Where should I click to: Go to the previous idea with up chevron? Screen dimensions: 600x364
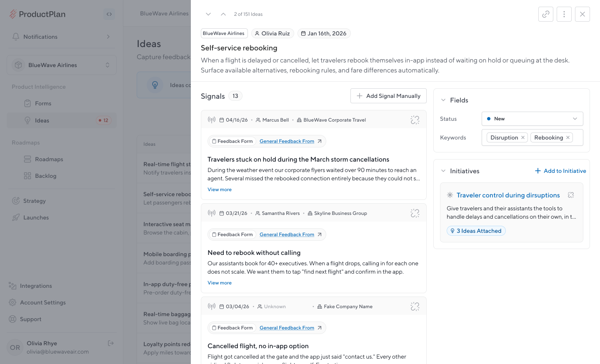223,14
